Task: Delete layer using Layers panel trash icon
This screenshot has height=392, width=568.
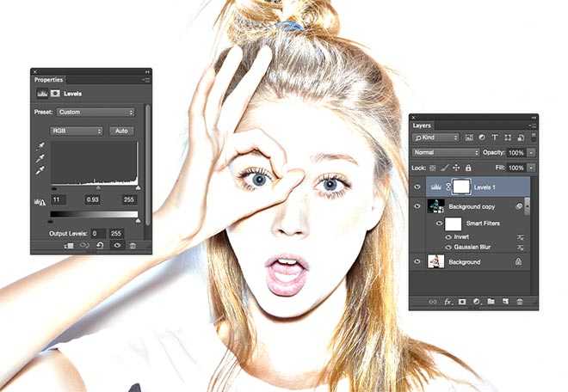Action: click(x=520, y=302)
